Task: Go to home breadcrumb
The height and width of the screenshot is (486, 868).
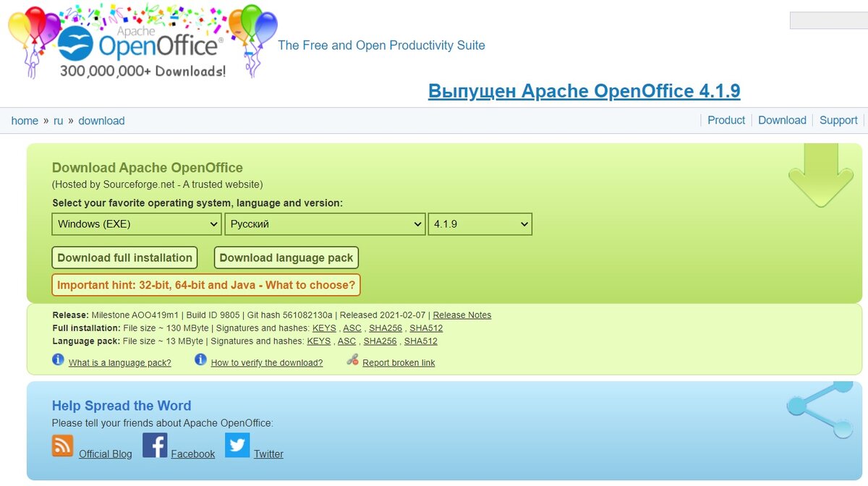Action: coord(25,121)
